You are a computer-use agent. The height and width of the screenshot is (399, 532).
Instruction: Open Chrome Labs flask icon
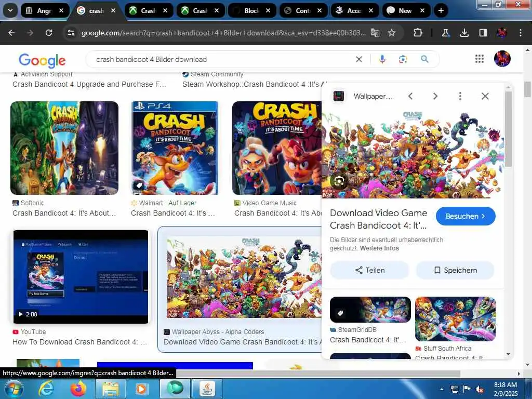point(445,33)
